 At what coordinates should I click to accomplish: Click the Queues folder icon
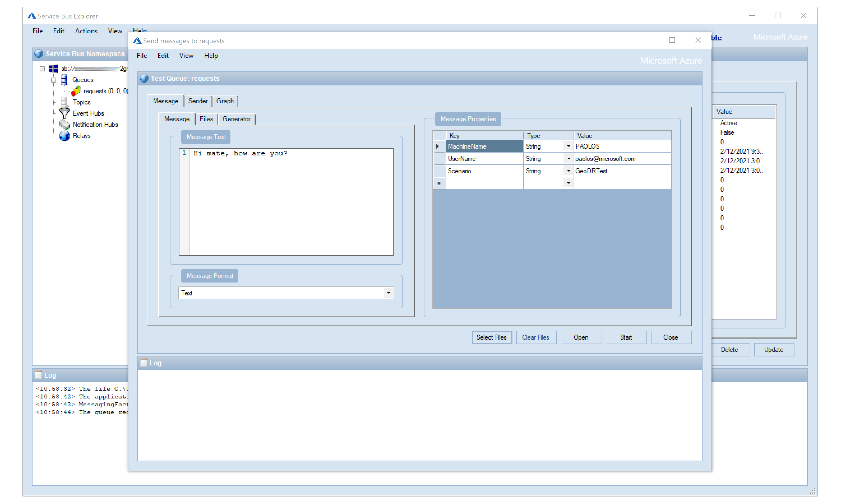64,79
